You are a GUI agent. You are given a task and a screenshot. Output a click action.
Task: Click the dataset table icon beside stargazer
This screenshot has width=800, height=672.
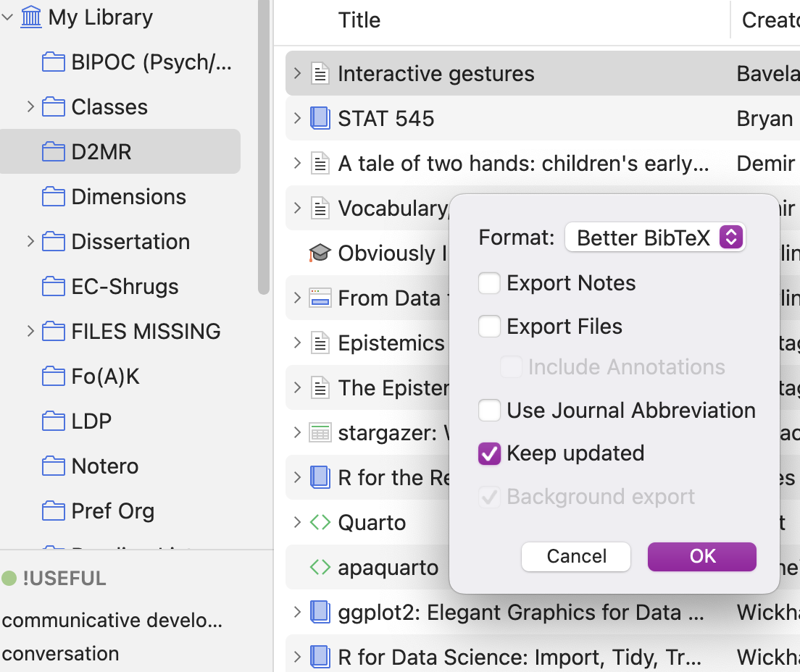(x=320, y=432)
